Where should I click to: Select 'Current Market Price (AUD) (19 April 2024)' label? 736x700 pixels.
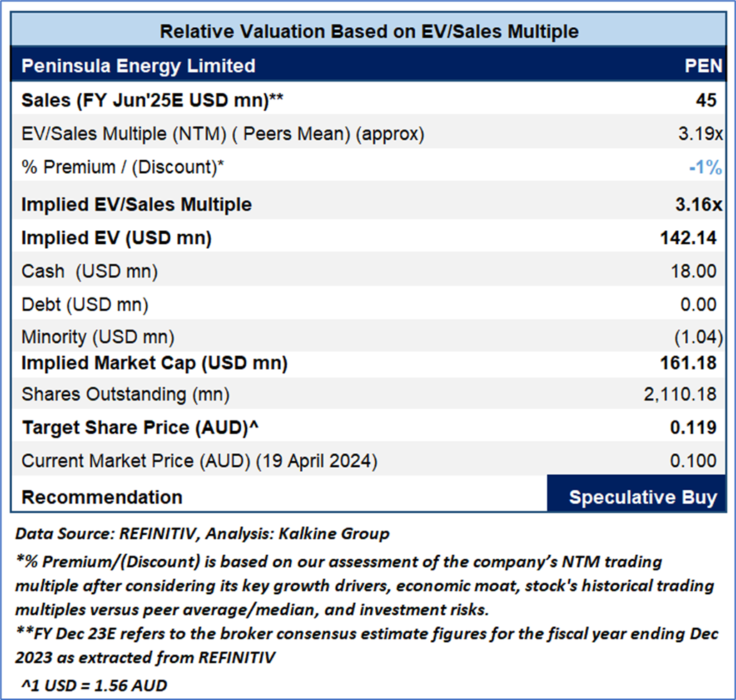tap(199, 461)
